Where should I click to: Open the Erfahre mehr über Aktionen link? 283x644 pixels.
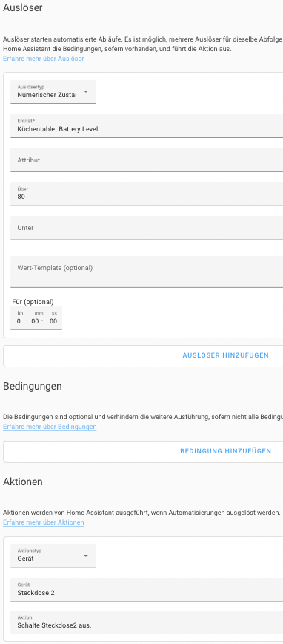[x=44, y=522]
